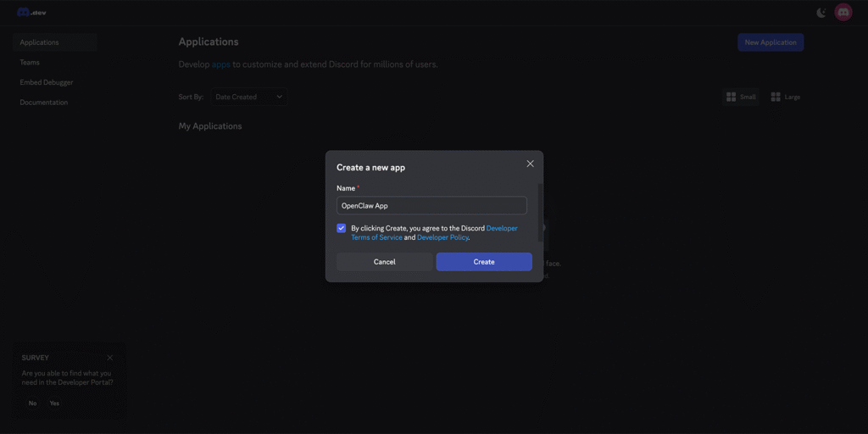Open the Embed Debugger page
Viewport: 868px width, 434px height.
point(47,82)
